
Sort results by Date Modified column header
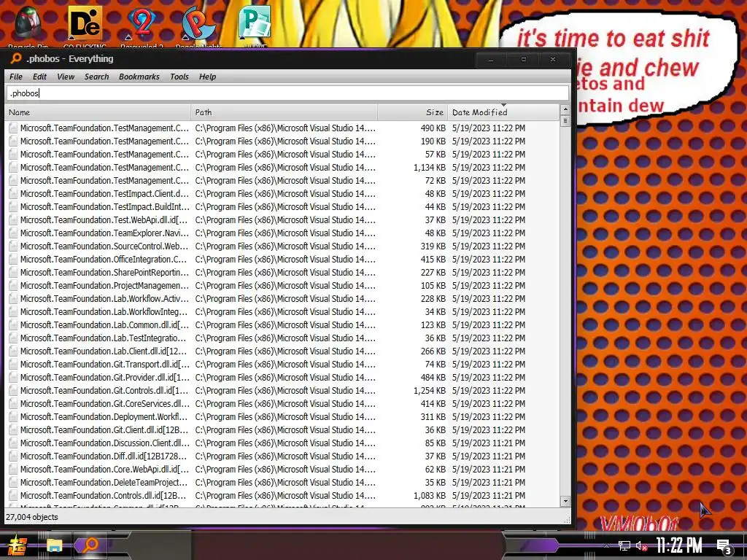click(503, 112)
